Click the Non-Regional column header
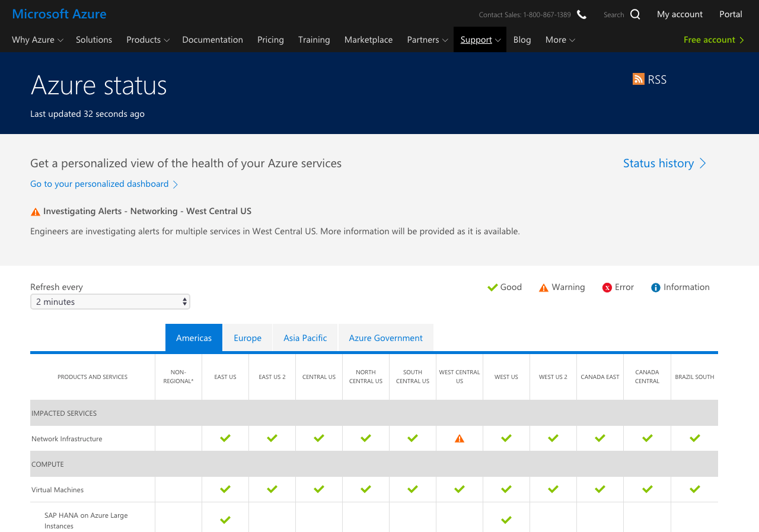 [x=178, y=377]
